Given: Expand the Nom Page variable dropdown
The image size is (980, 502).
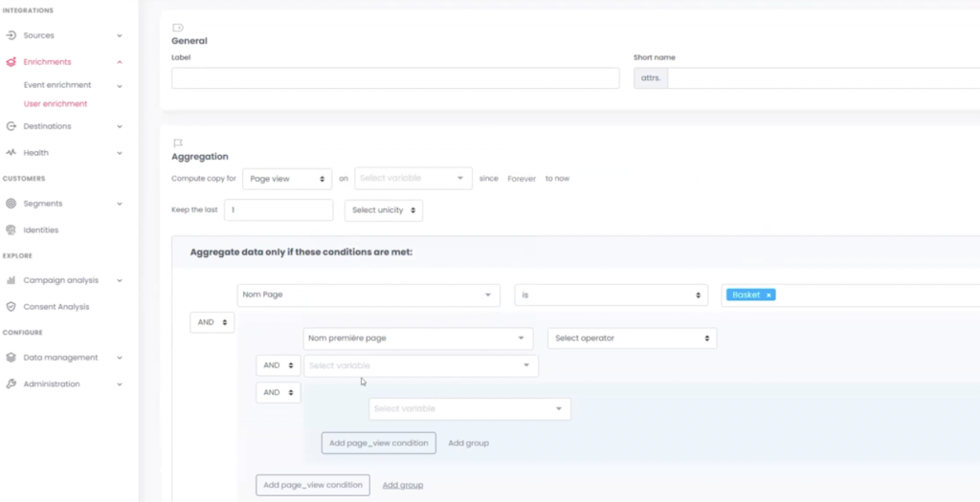Looking at the screenshot, I should (x=368, y=295).
